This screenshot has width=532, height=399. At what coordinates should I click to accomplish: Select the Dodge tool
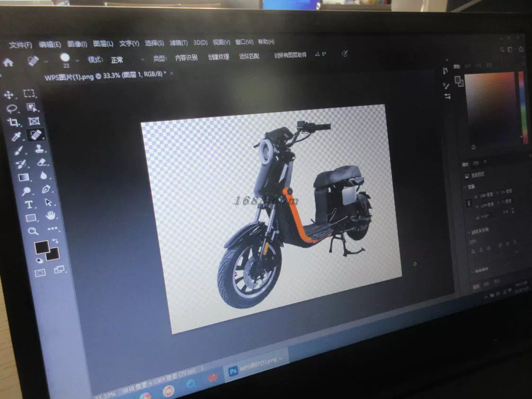26,191
